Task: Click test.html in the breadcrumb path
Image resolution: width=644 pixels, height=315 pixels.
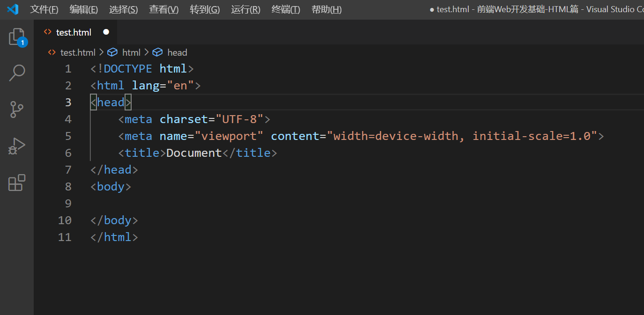Action: tap(78, 52)
